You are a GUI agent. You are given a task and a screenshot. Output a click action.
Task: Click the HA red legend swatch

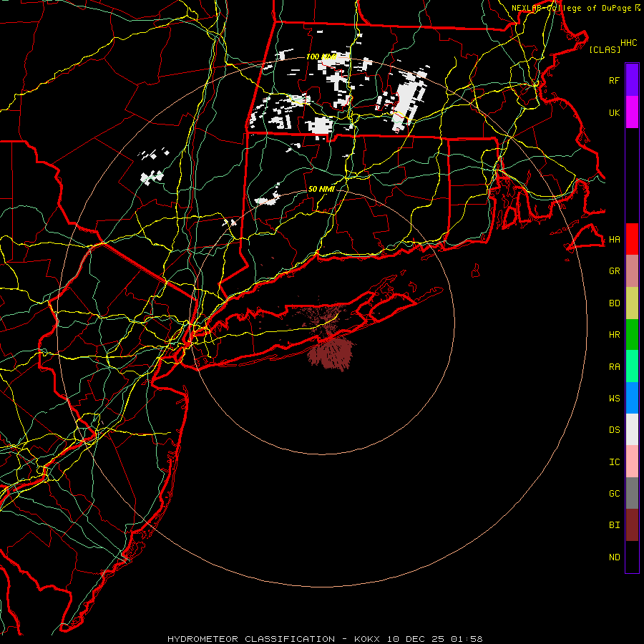click(x=632, y=239)
